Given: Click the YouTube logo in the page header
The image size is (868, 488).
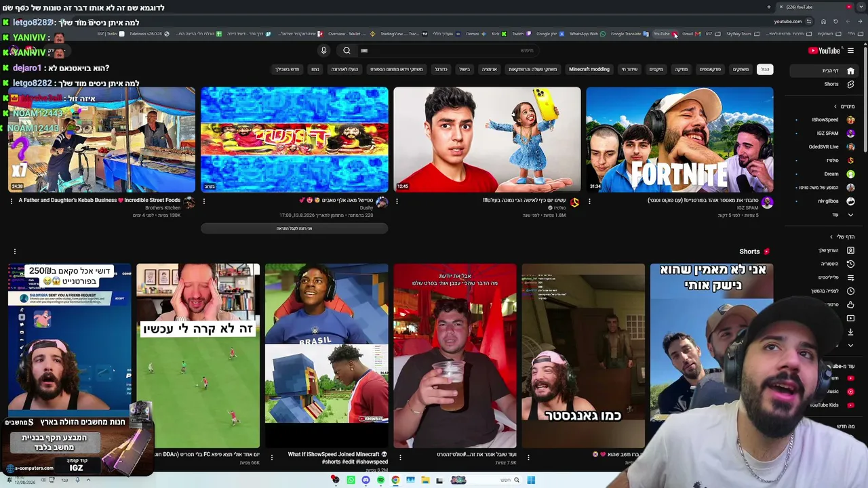Looking at the screenshot, I should [x=824, y=51].
